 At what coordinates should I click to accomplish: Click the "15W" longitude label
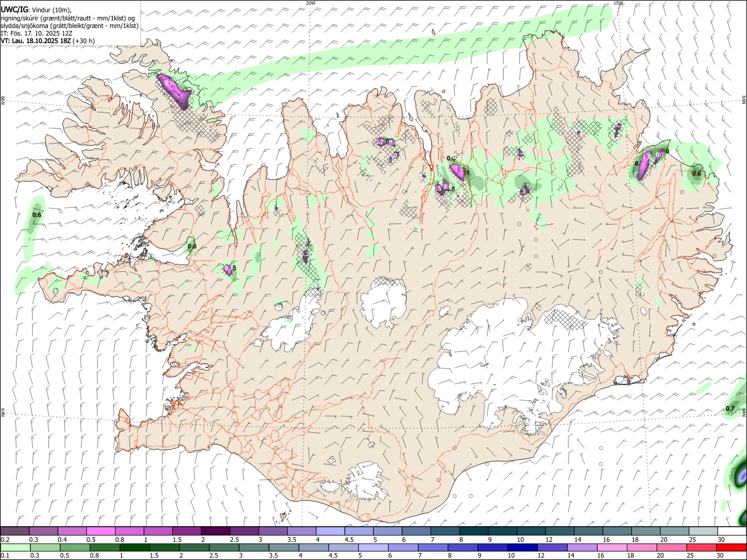pos(618,3)
